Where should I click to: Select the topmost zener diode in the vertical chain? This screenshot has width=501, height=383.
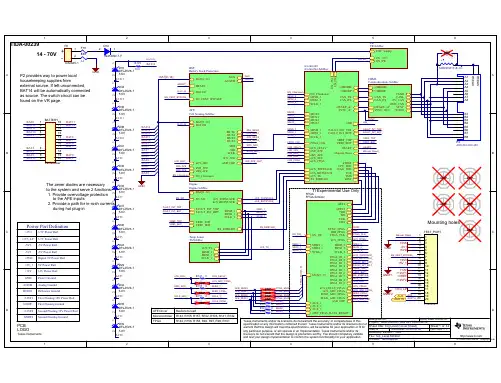(116, 70)
